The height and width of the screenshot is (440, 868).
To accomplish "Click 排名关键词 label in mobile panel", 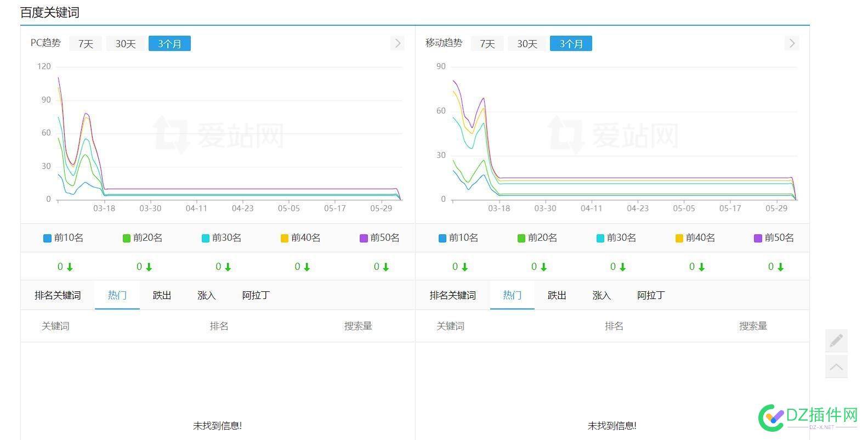I will (452, 295).
